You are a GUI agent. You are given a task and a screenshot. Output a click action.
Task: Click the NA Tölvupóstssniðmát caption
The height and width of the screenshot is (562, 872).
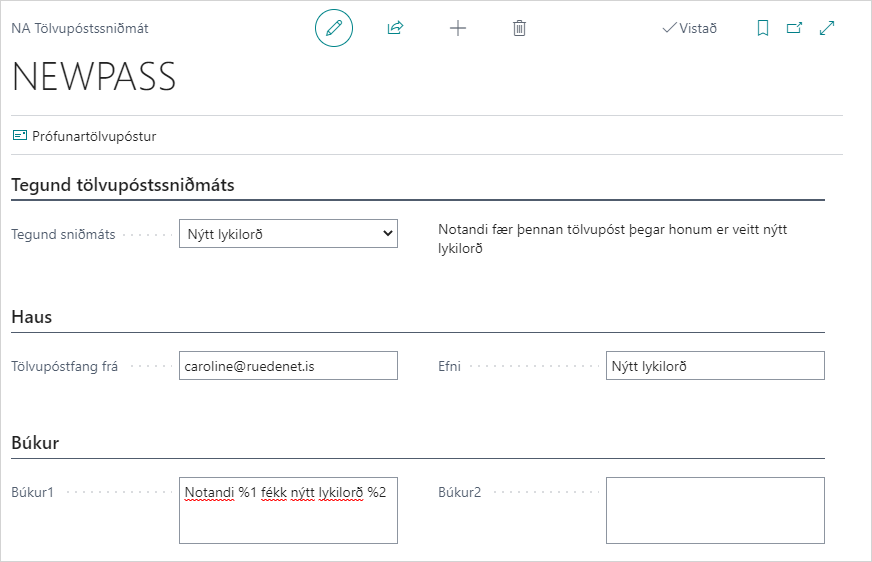coord(80,28)
